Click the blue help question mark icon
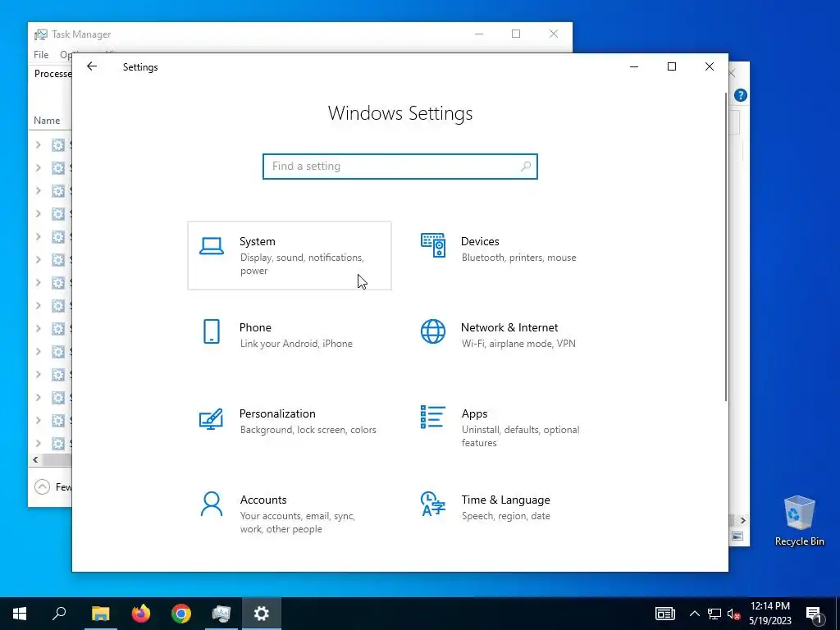The width and height of the screenshot is (840, 630). (x=741, y=95)
